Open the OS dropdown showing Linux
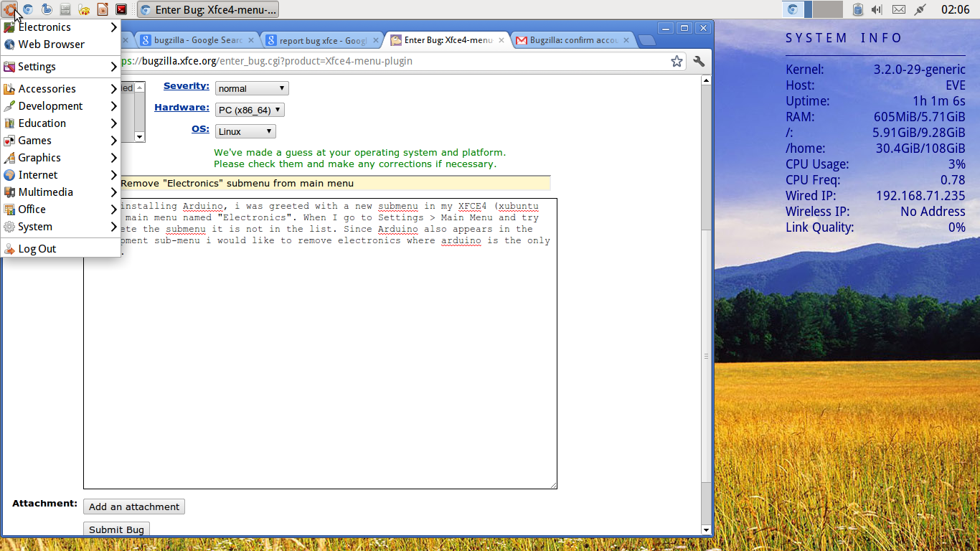This screenshot has width=980, height=551. 245,131
